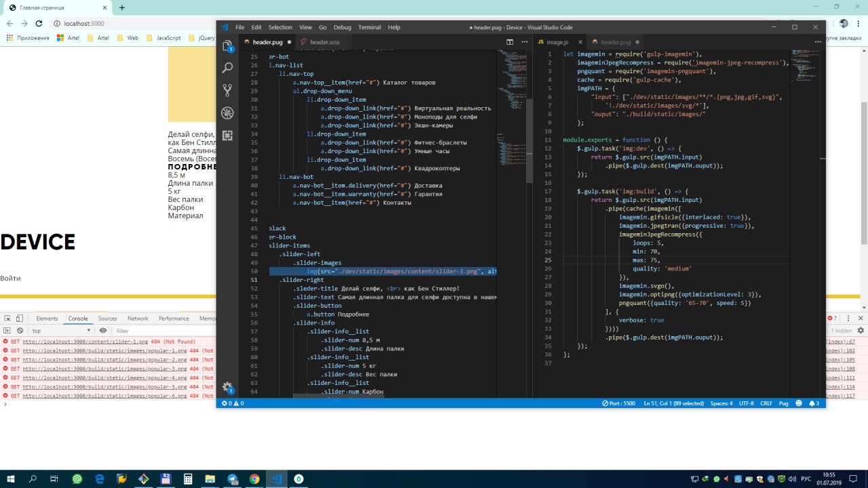The height and width of the screenshot is (488, 868).
Task: Open the View menu in VS Code
Action: tap(306, 27)
